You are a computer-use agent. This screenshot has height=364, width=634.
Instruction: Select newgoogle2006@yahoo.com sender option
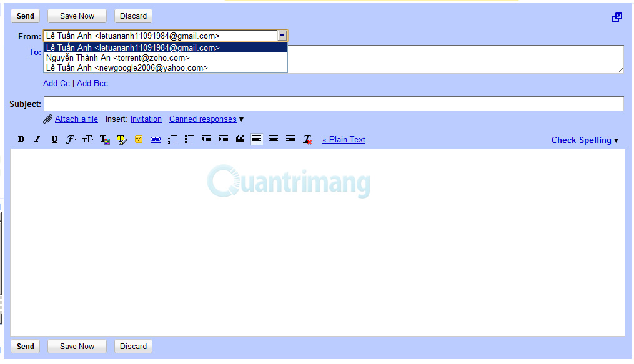166,68
